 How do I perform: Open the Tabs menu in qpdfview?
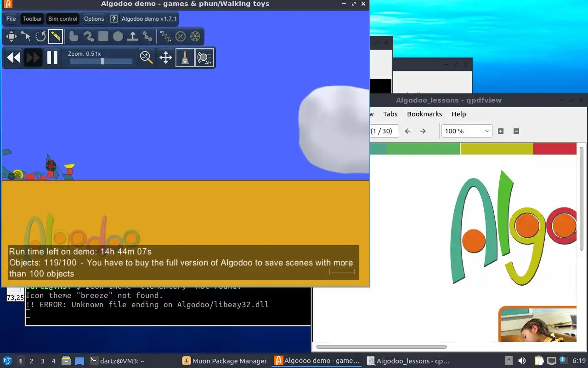pos(390,114)
